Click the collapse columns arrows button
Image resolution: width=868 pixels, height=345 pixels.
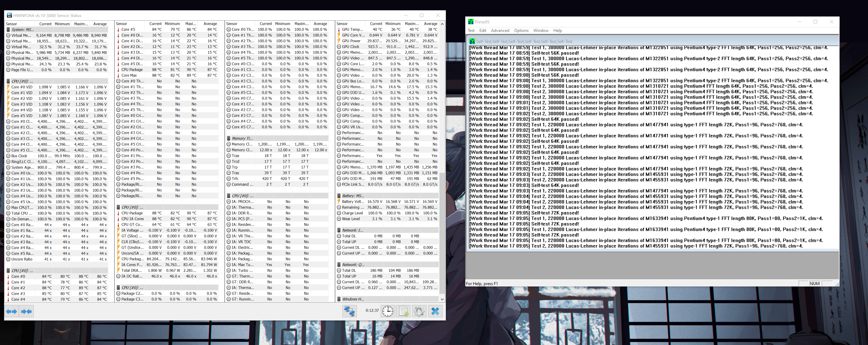point(26,311)
